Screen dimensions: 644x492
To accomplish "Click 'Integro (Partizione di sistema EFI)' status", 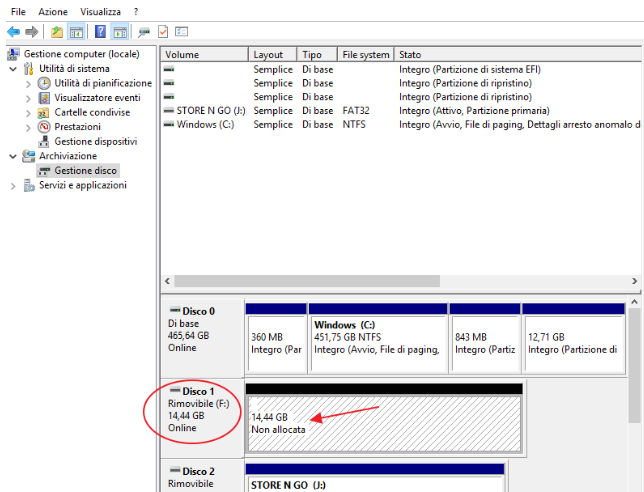I will click(470, 69).
